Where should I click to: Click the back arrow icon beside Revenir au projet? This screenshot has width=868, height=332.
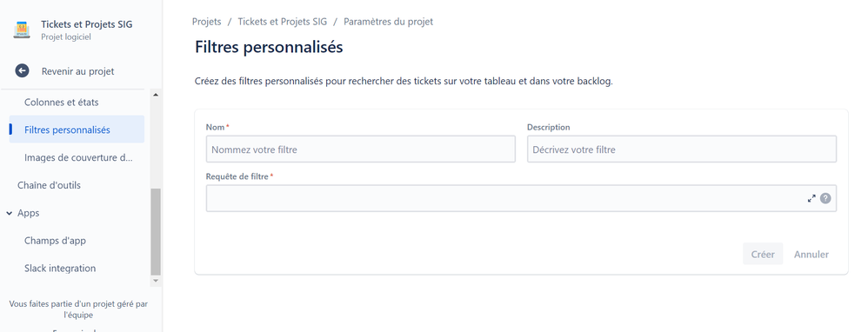pyautogui.click(x=22, y=70)
